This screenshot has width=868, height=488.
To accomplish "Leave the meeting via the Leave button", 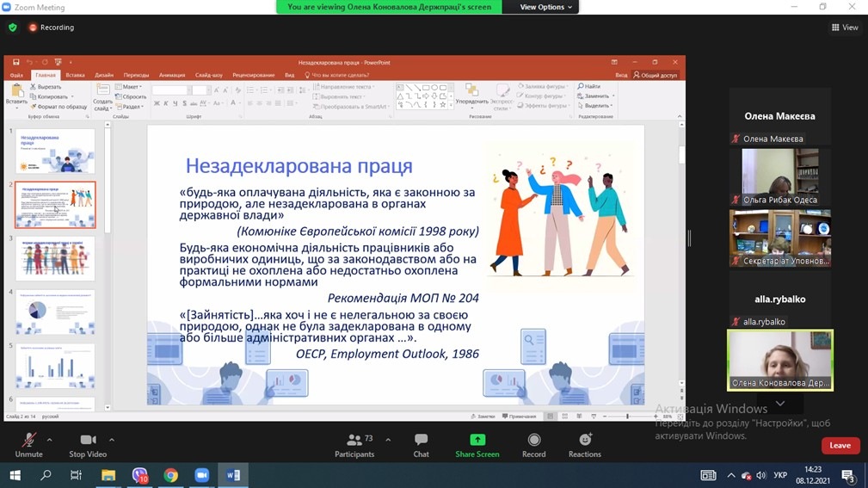I will 840,445.
